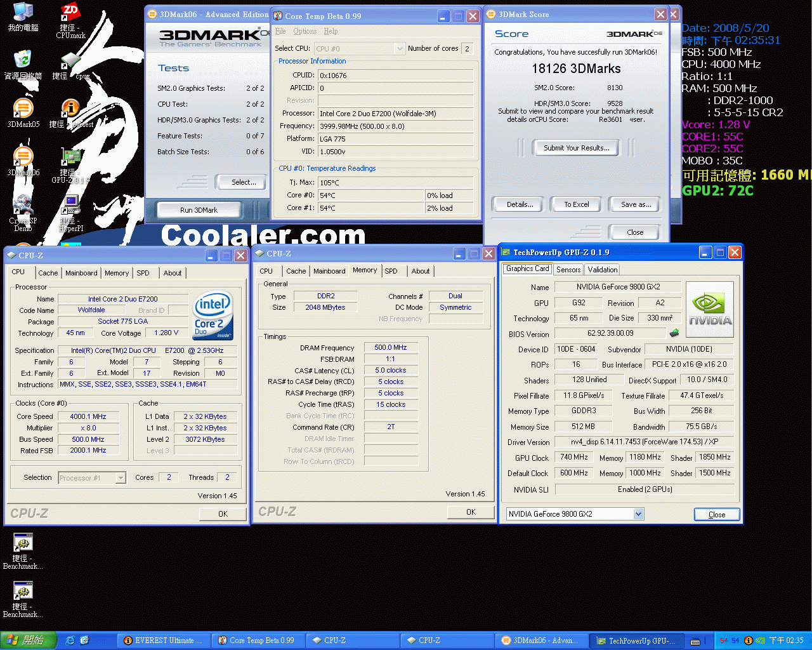The width and height of the screenshot is (812, 650).
Task: Click Close button in 3DMark Score
Action: (x=635, y=232)
